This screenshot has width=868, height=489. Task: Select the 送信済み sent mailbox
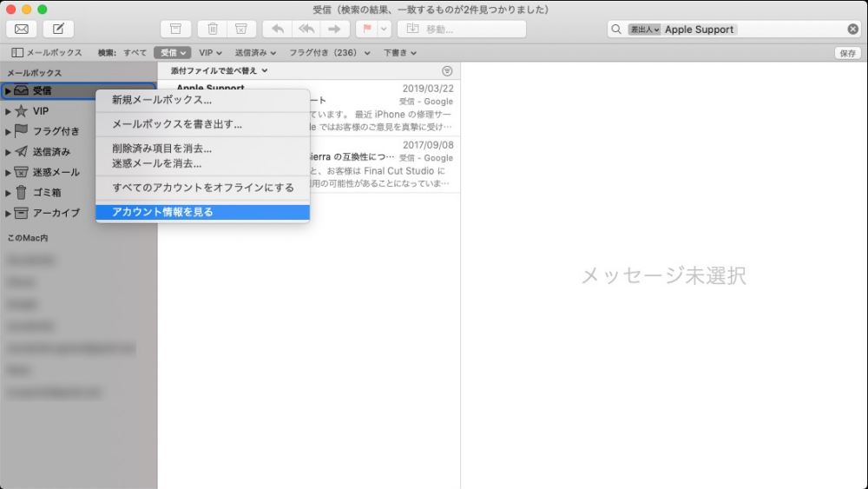[51, 152]
